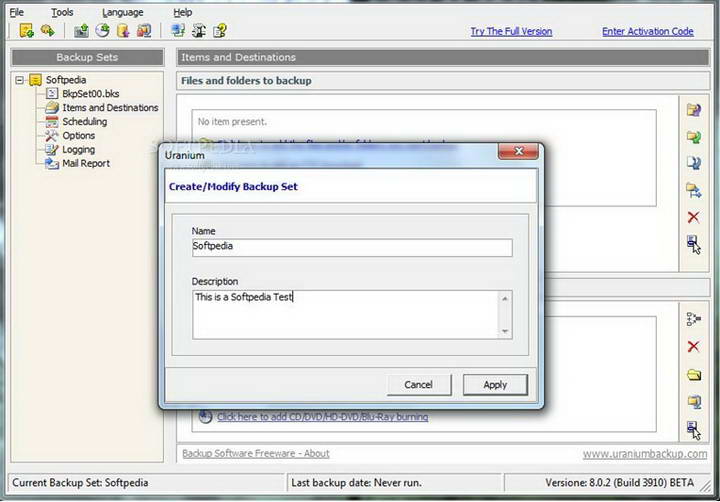Click the run backup toolbar icon with green arrow
This screenshot has height=502, width=720.
pyautogui.click(x=47, y=31)
